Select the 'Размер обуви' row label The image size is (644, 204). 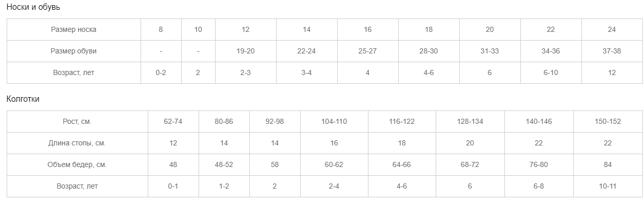click(73, 51)
